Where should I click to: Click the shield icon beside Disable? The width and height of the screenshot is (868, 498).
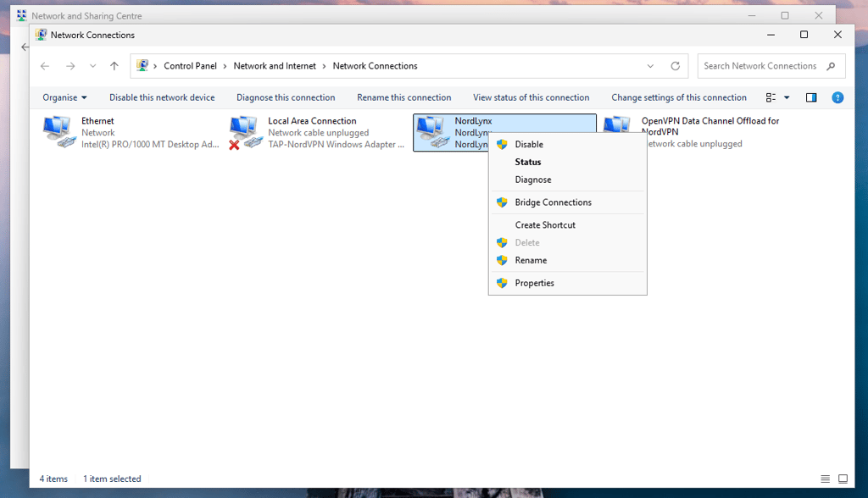[502, 145]
